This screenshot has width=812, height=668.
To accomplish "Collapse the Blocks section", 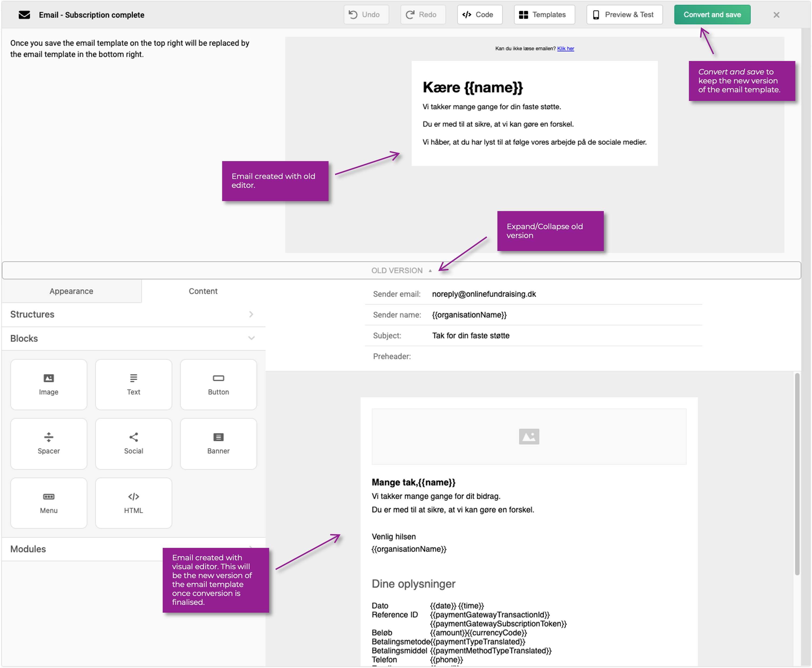I will click(x=133, y=338).
